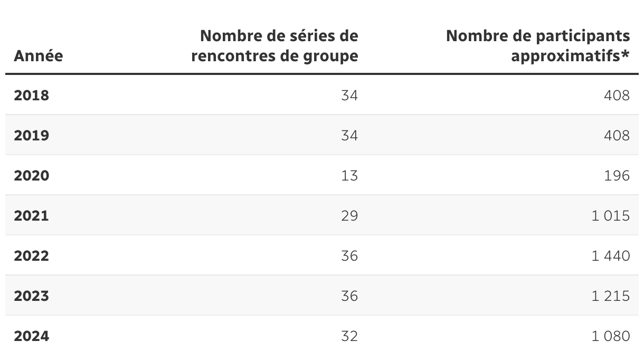
Task: Click the 2021 year cell
Action: tap(31, 216)
